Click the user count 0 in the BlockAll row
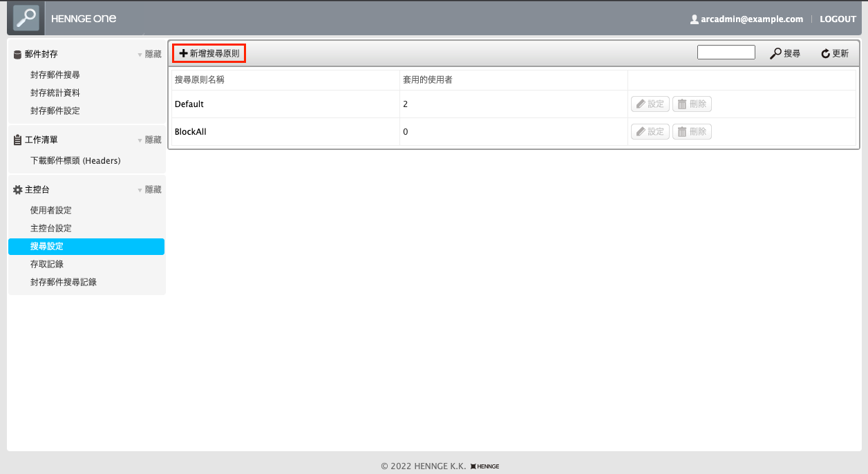 (x=405, y=132)
